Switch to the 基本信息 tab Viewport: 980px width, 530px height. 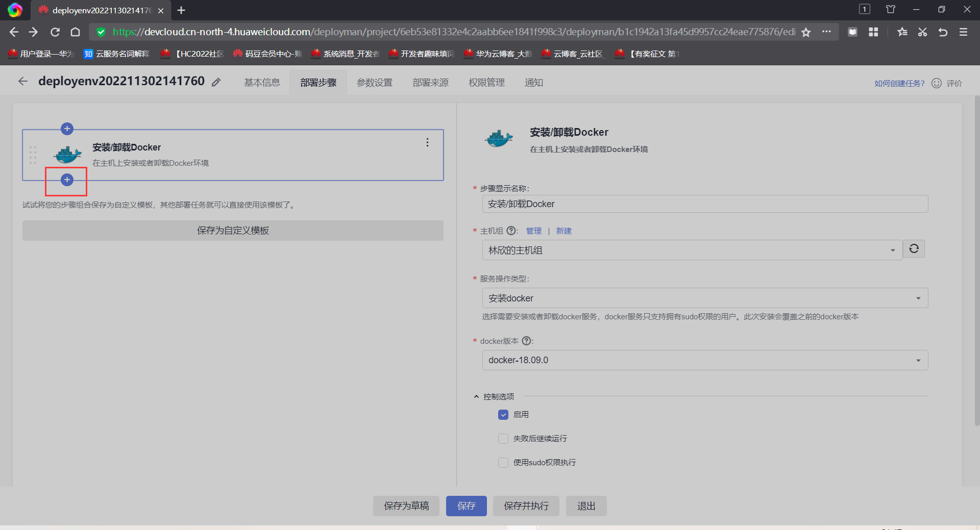point(262,83)
